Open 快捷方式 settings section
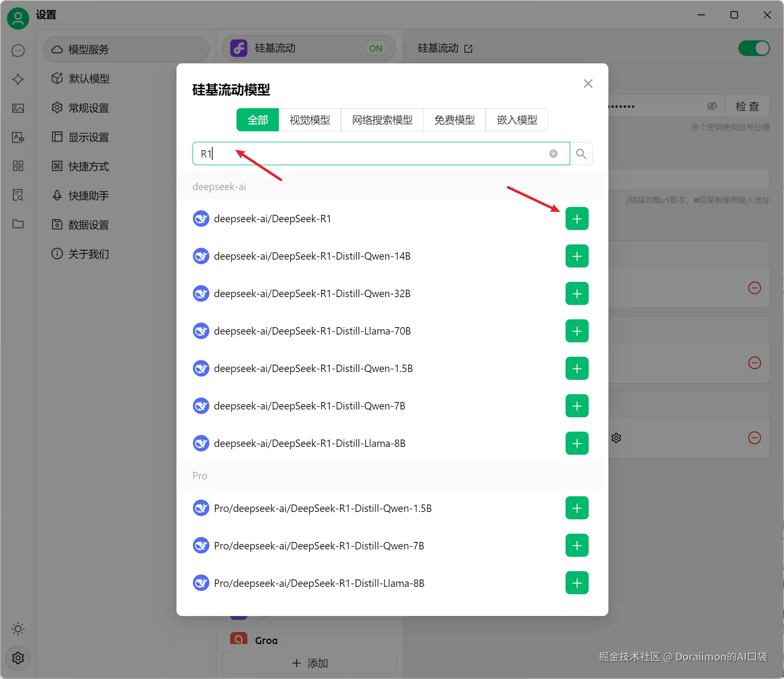Screen dimensions: 784x679 126,166
